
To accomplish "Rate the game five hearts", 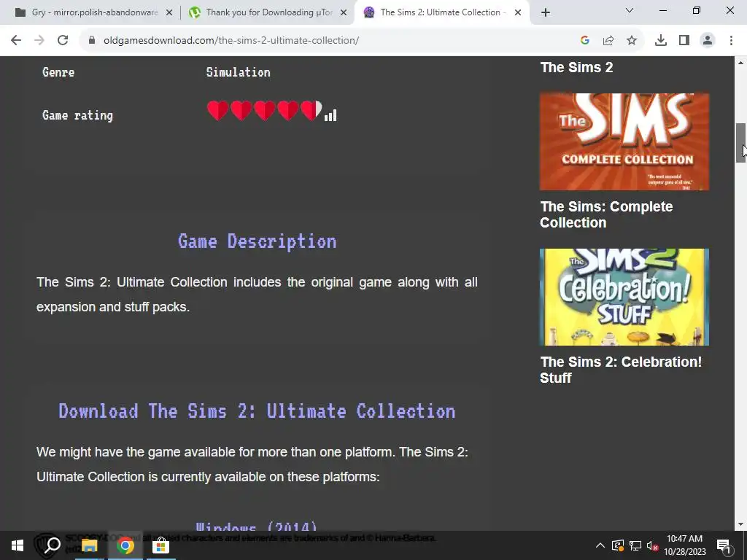I will (311, 111).
